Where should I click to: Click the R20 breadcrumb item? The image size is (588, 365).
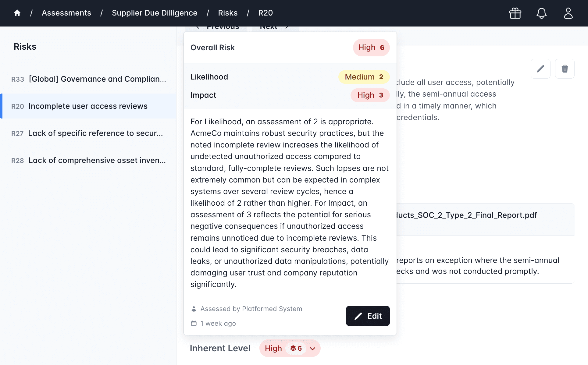tap(265, 13)
